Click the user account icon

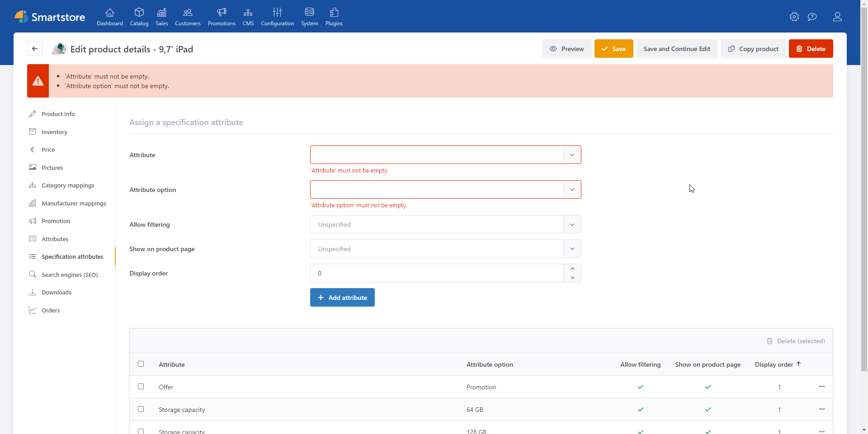coord(837,17)
